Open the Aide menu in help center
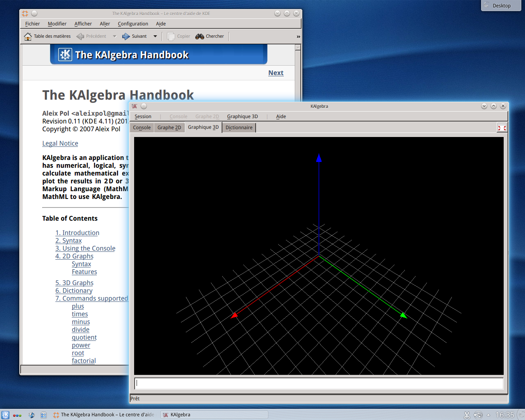525x420 pixels. click(x=161, y=24)
